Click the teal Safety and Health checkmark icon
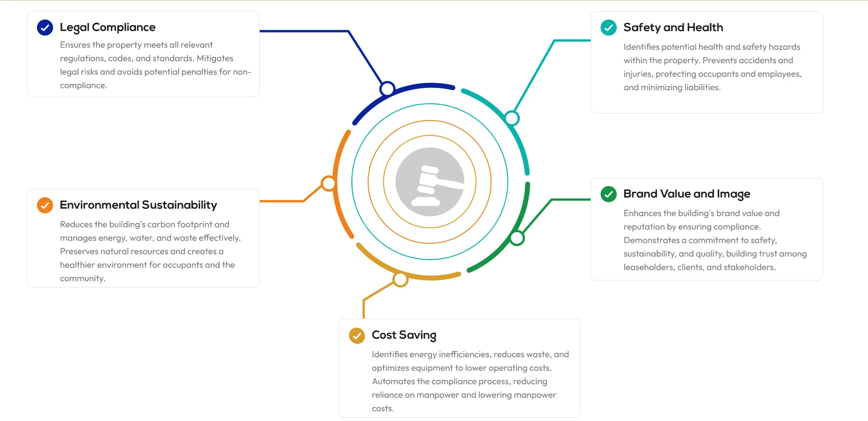Viewport: 868px width, 421px height. coord(608,27)
